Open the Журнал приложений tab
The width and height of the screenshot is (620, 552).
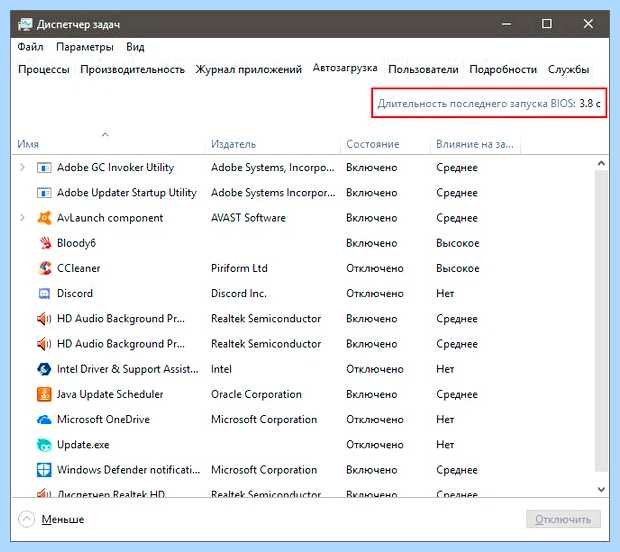248,70
